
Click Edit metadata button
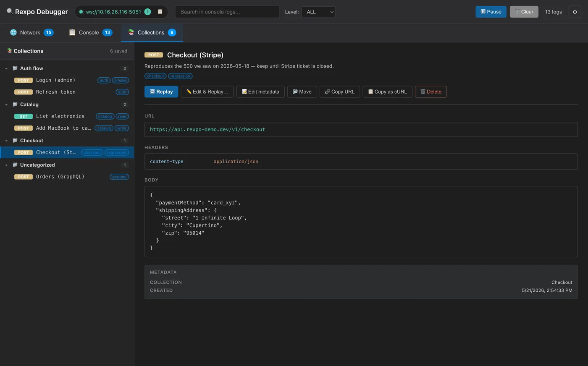(260, 91)
